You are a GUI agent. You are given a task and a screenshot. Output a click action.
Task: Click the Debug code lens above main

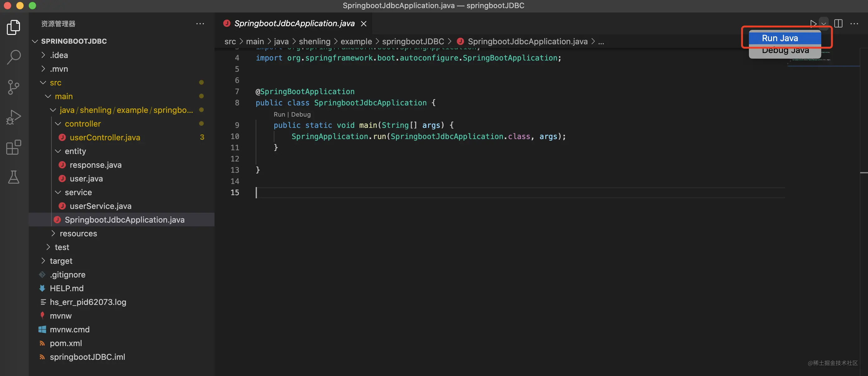[301, 114]
